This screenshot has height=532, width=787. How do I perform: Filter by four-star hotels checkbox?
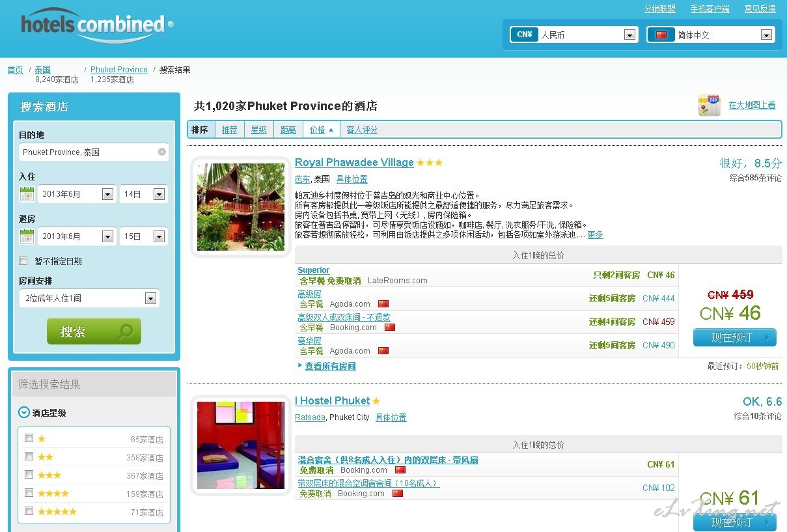pyautogui.click(x=29, y=493)
